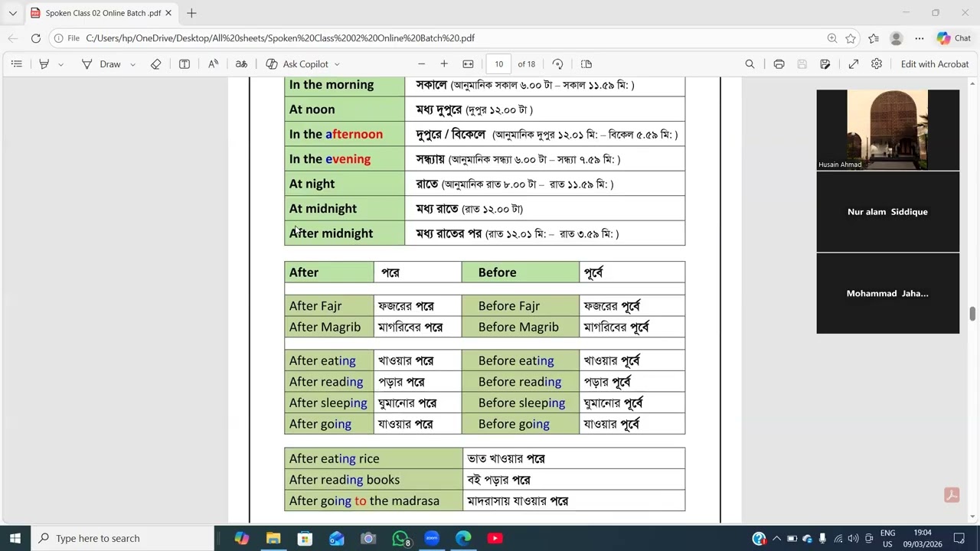Select Husain Ahmad's video thumbnail

(x=887, y=129)
